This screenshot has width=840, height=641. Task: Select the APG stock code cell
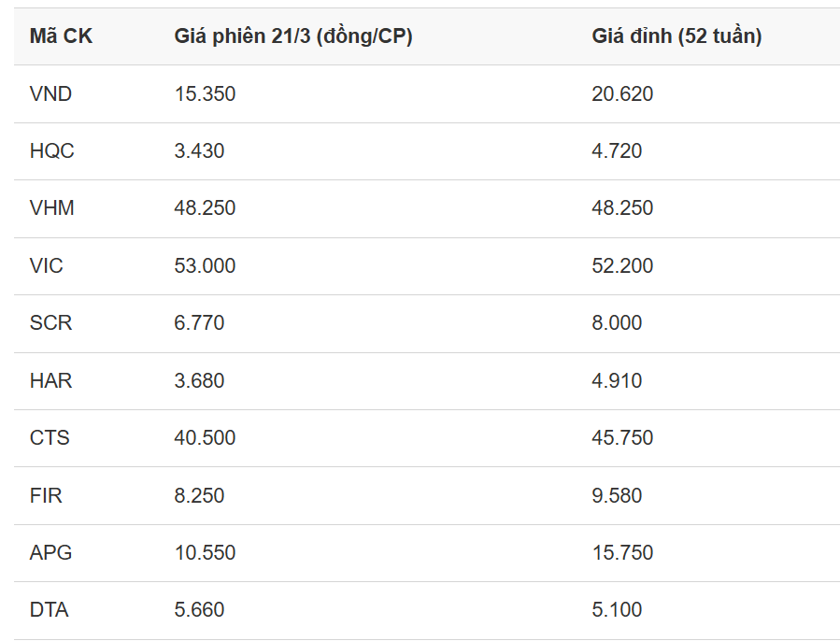50,552
